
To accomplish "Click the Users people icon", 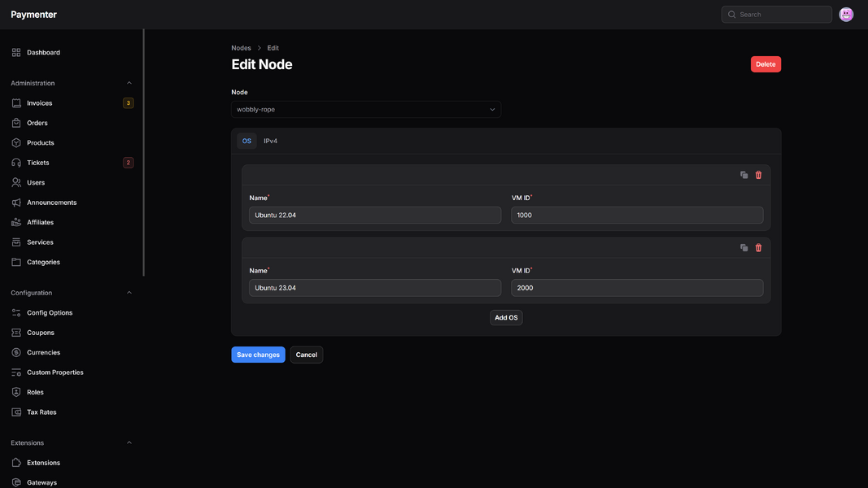I will click(16, 182).
